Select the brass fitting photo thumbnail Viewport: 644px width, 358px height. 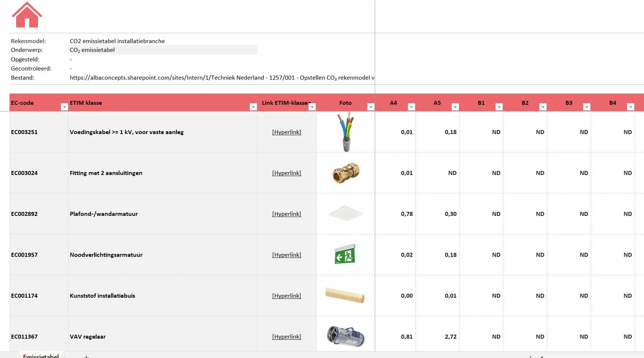pos(346,173)
